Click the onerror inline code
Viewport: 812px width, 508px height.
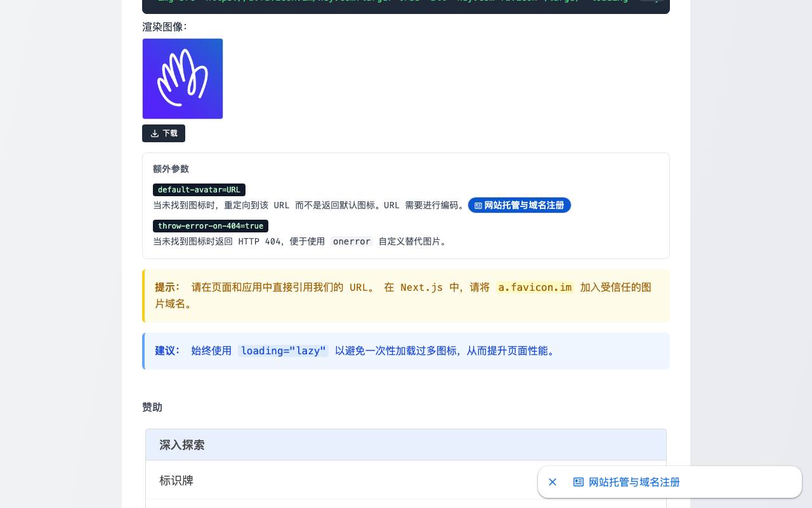(351, 241)
